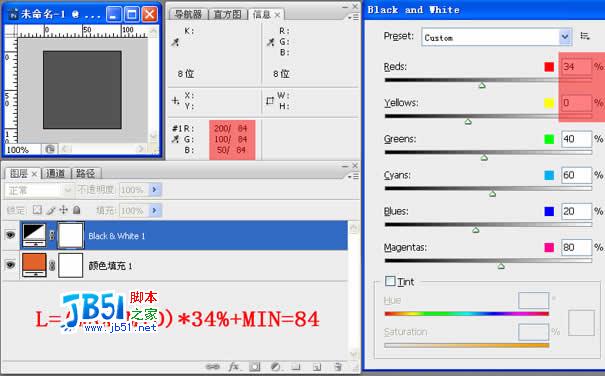This screenshot has height=376, width=605.
Task: Switch to the 导航器 tab
Action: tap(188, 15)
